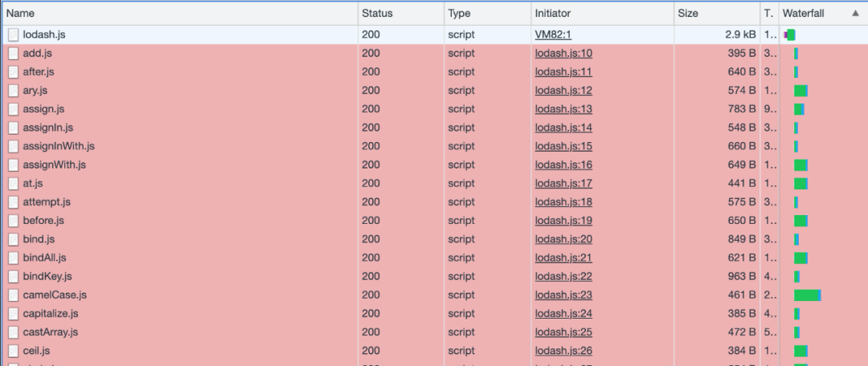Click the camelCase.js file icon
Image resolution: width=868 pixels, height=366 pixels.
point(14,295)
